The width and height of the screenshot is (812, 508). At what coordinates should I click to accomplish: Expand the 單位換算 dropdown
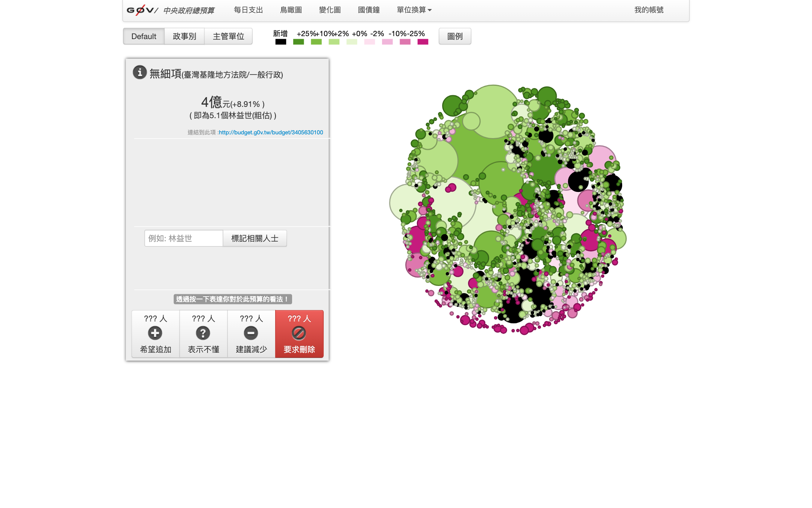414,10
